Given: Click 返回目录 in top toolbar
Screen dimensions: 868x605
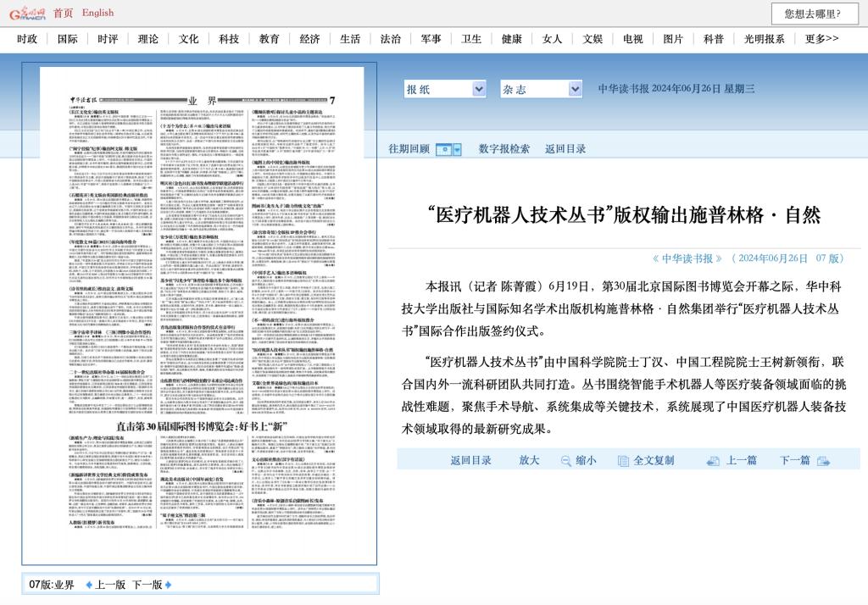Looking at the screenshot, I should (565, 149).
